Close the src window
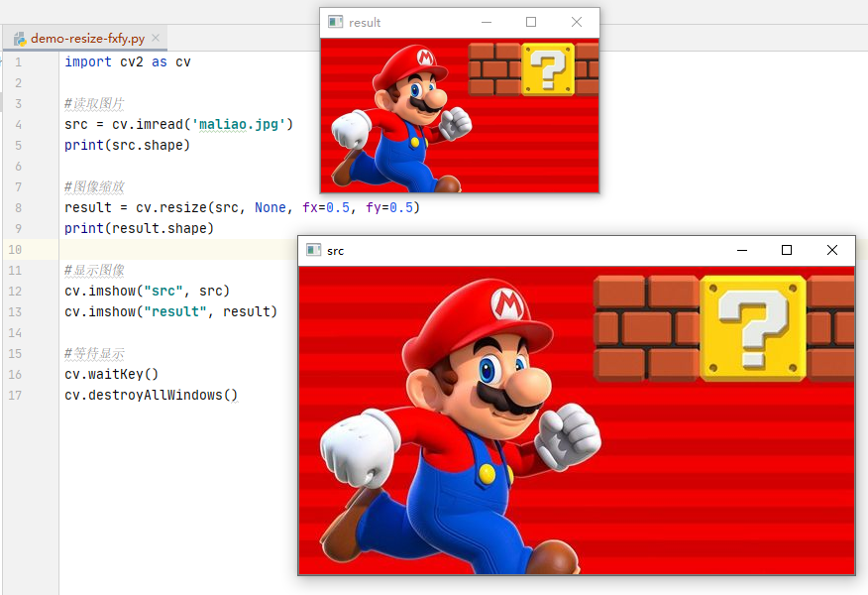This screenshot has width=868, height=595. (832, 251)
